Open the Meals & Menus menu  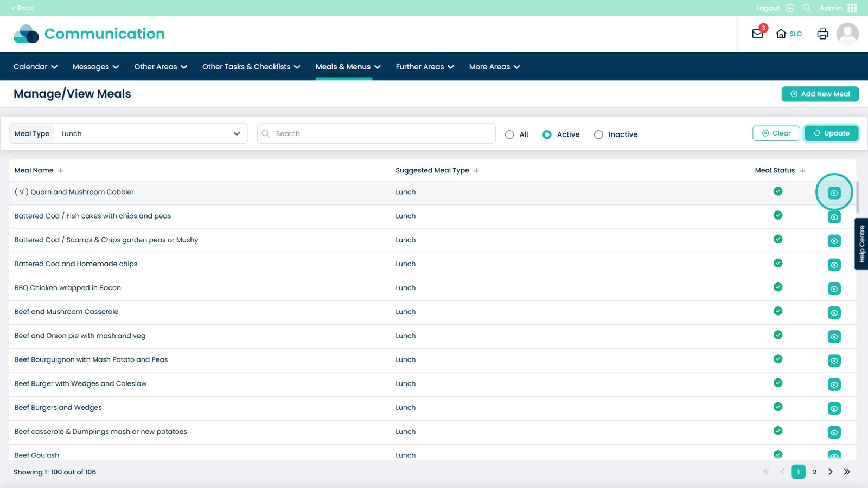pos(348,67)
